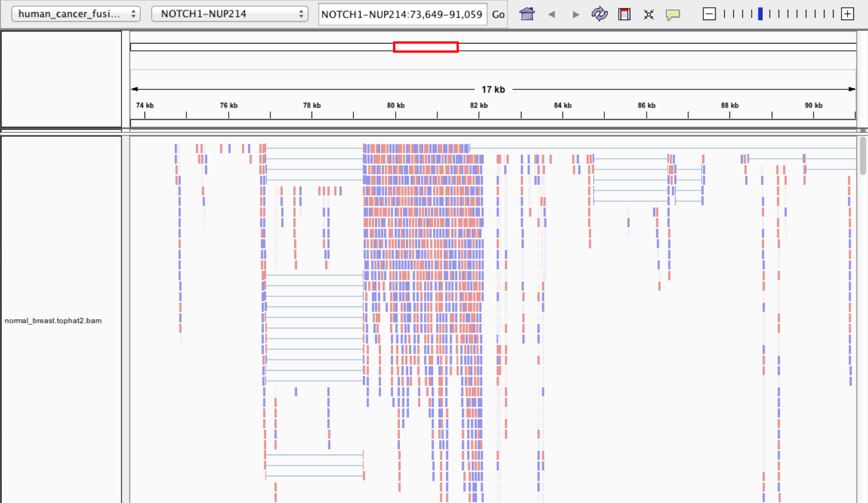Zoom in with the plus button
Image resolution: width=868 pixels, height=503 pixels.
click(847, 14)
